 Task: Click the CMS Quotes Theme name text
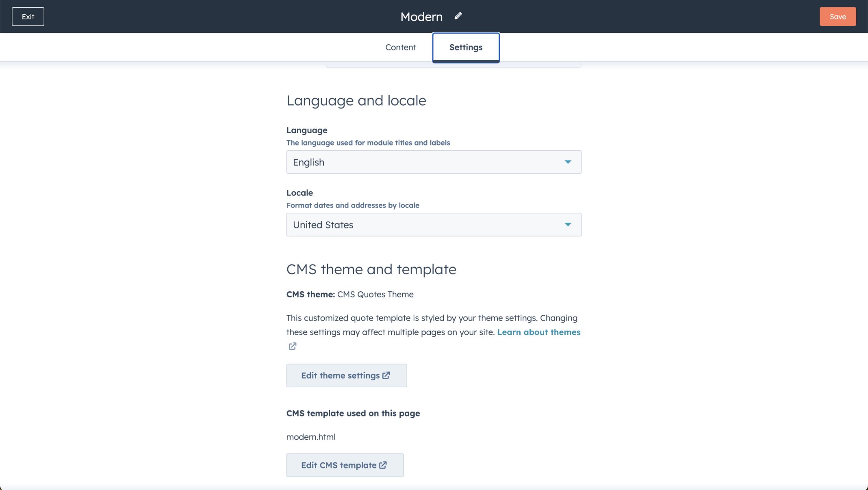pos(375,294)
